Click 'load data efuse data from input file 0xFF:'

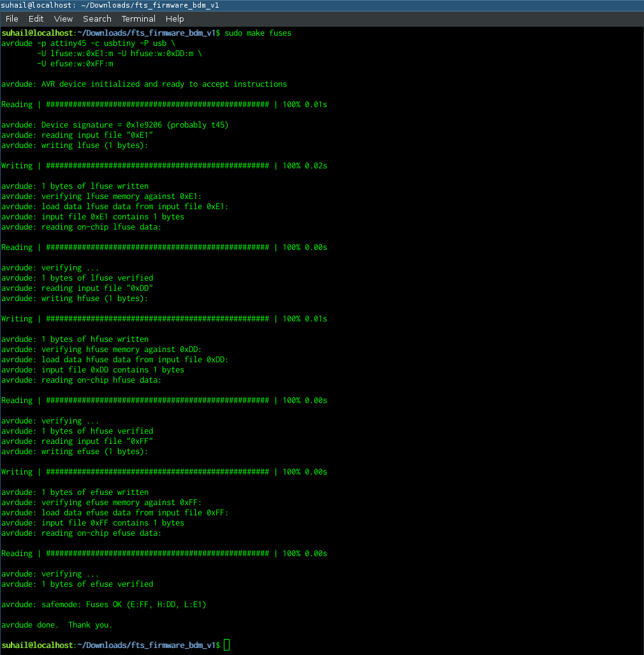[x=135, y=513]
